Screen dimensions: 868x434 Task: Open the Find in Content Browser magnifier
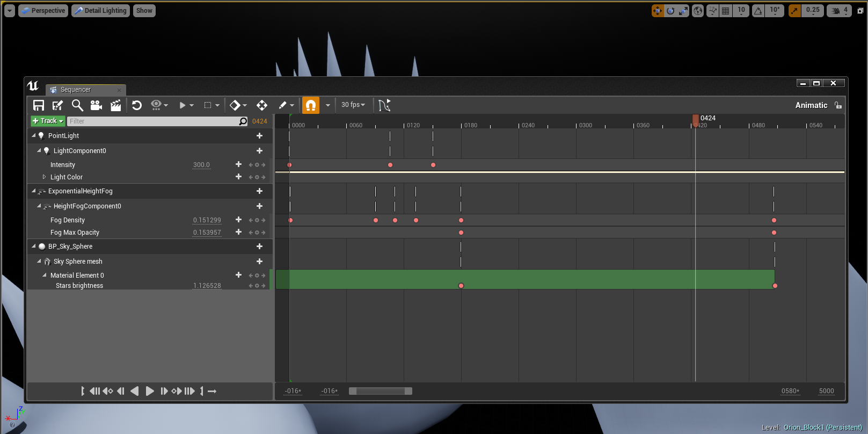pyautogui.click(x=77, y=105)
